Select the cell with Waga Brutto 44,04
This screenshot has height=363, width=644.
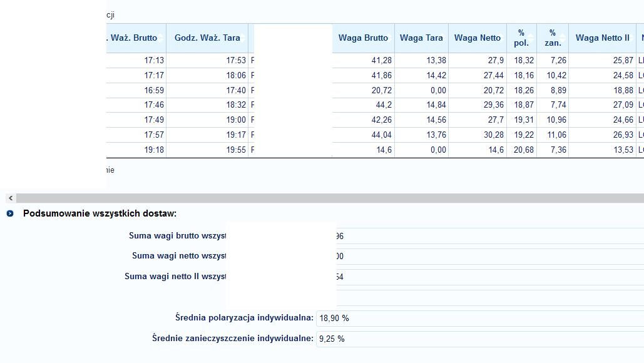click(362, 135)
